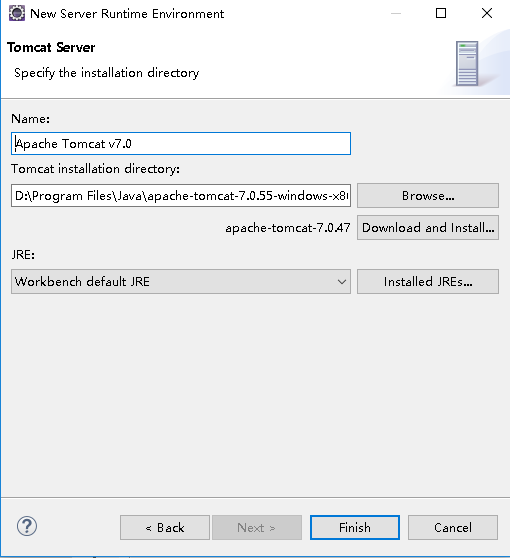Screen dimensions: 510x558
Task: Cancel the new server runtime dialog
Action: (453, 527)
